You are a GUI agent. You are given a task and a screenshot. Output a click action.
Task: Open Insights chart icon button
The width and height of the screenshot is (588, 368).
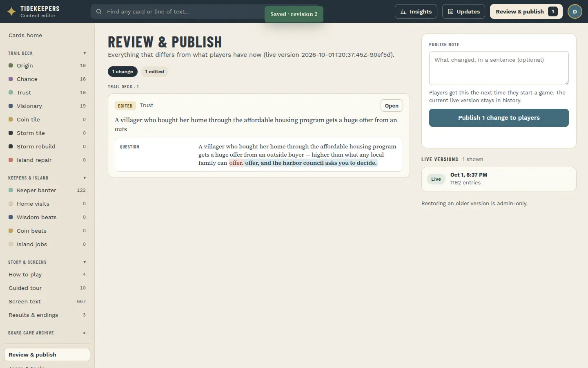(416, 11)
